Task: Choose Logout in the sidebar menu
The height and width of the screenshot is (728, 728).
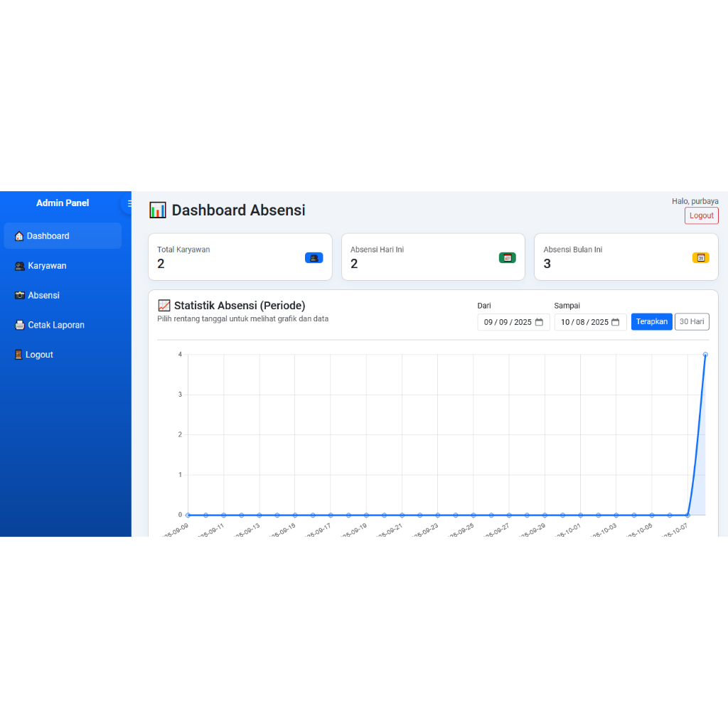Action: click(x=63, y=355)
